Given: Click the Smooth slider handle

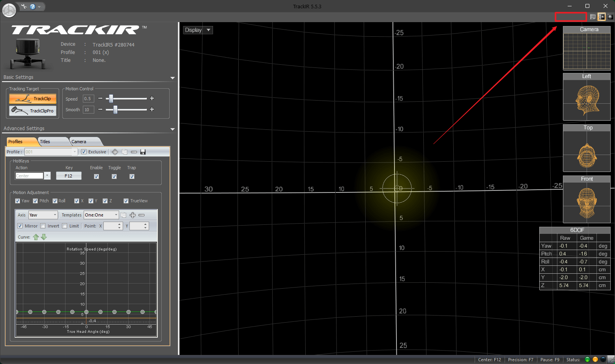Looking at the screenshot, I should point(115,109).
